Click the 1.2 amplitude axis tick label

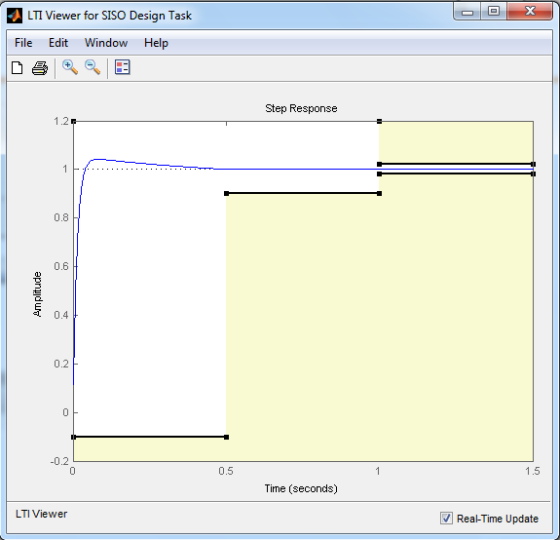tap(61, 121)
